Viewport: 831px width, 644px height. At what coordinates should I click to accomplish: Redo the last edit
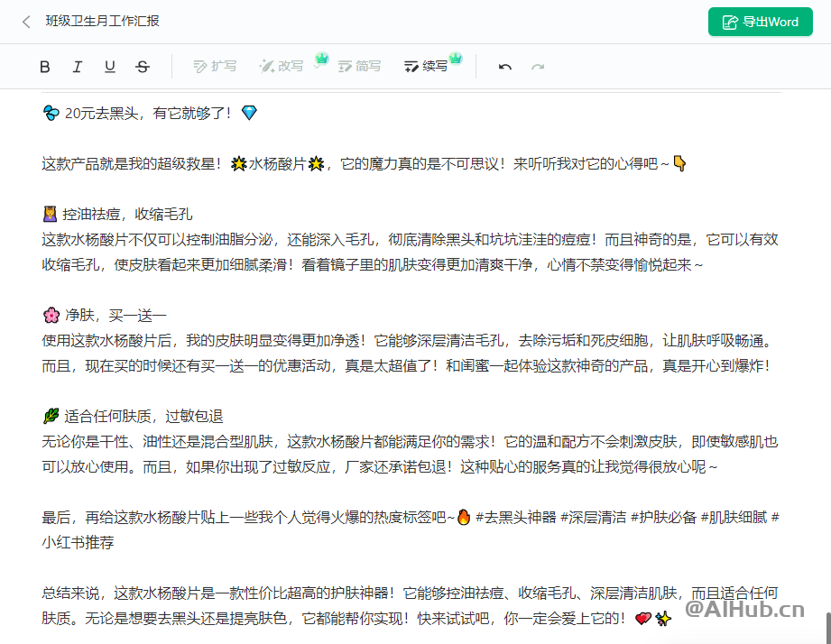pyautogui.click(x=538, y=67)
